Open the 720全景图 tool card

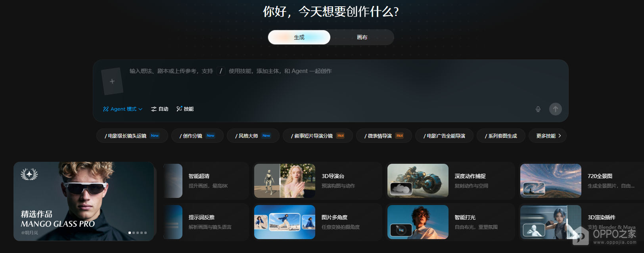coord(581,181)
